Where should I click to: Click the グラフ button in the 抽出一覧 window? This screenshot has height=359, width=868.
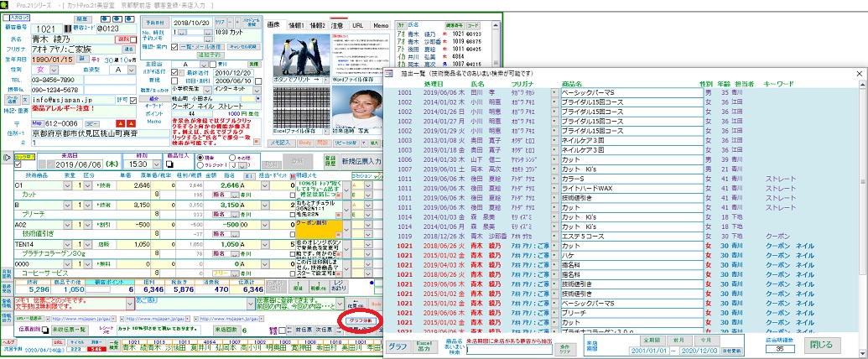point(398,346)
